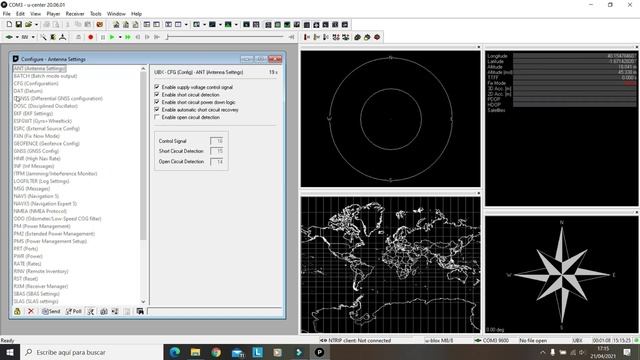The height and width of the screenshot is (360, 640).
Task: Select MSG (Messages) entry
Action: click(31, 189)
